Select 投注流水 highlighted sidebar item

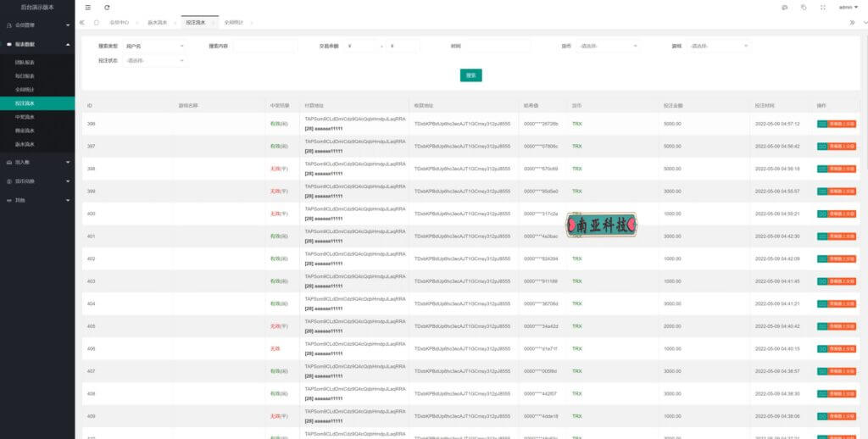point(37,103)
